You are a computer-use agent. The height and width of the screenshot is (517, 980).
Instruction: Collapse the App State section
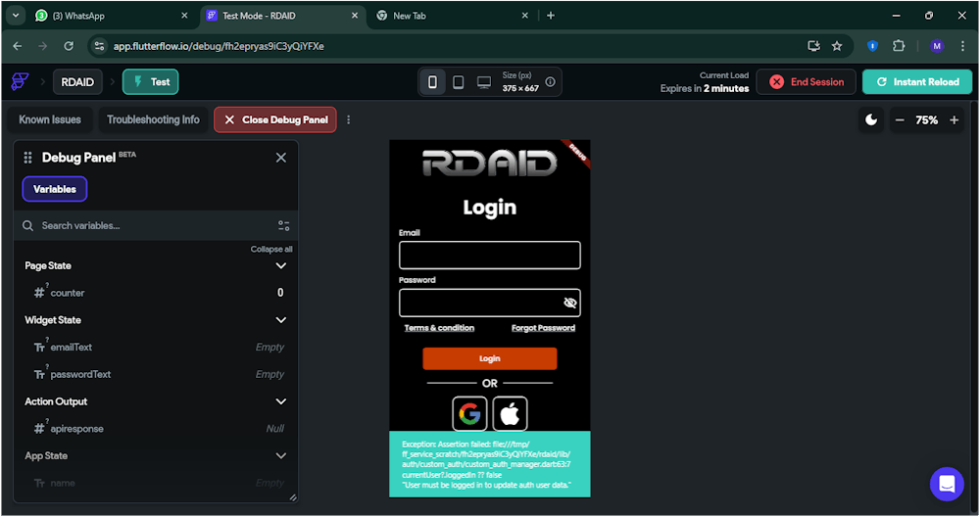coord(281,456)
